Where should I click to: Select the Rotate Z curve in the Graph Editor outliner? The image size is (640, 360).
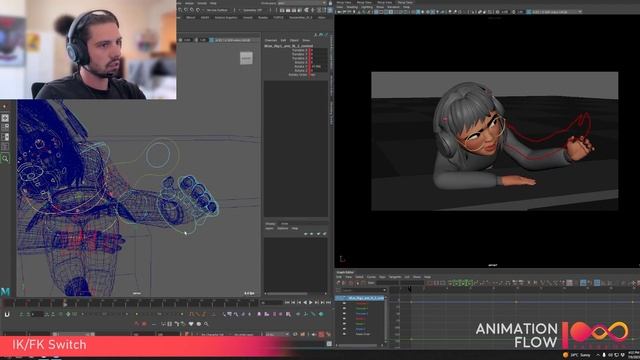360,329
